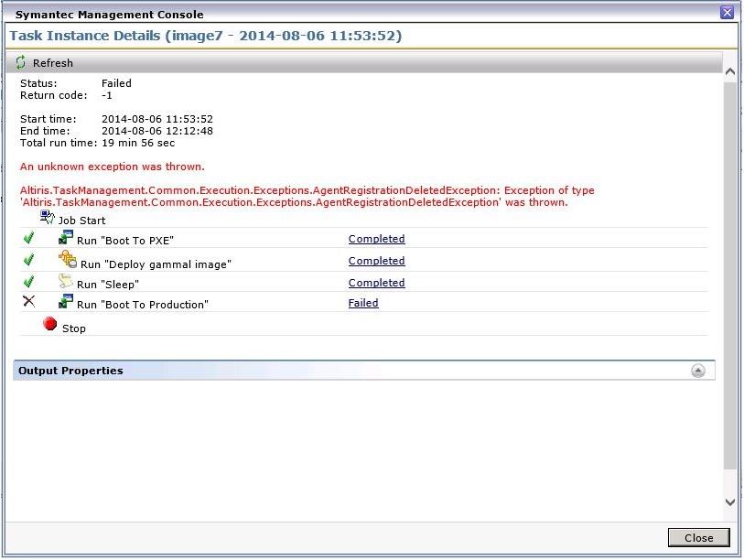Click the Deploy gammal image task icon

pyautogui.click(x=68, y=259)
